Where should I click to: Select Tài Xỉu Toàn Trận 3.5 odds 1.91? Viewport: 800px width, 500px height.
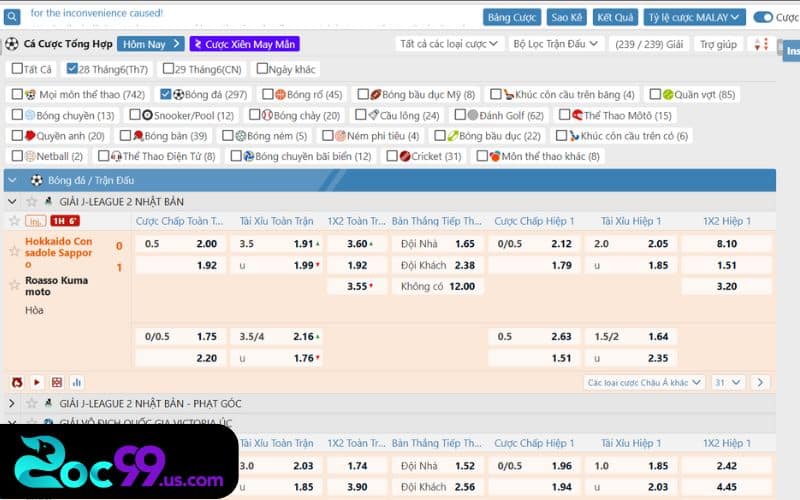pyautogui.click(x=276, y=244)
